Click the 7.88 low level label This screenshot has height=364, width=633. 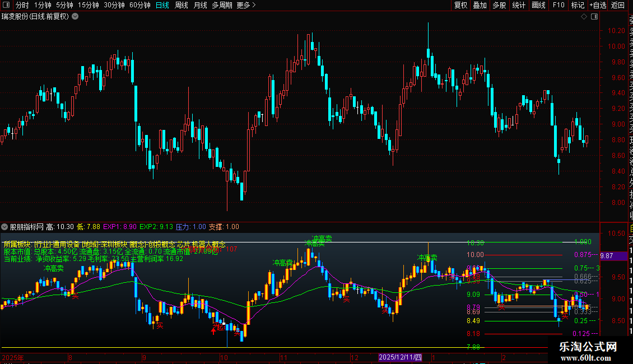click(473, 347)
